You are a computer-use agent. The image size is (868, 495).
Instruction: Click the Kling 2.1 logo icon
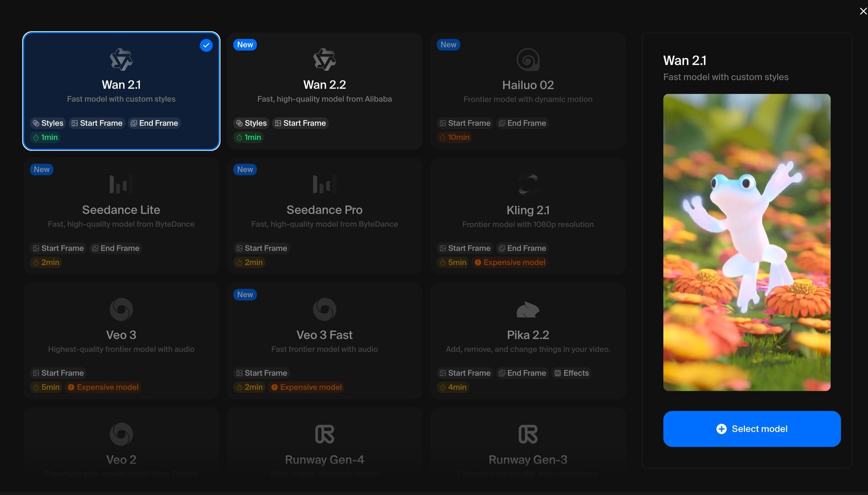(528, 184)
